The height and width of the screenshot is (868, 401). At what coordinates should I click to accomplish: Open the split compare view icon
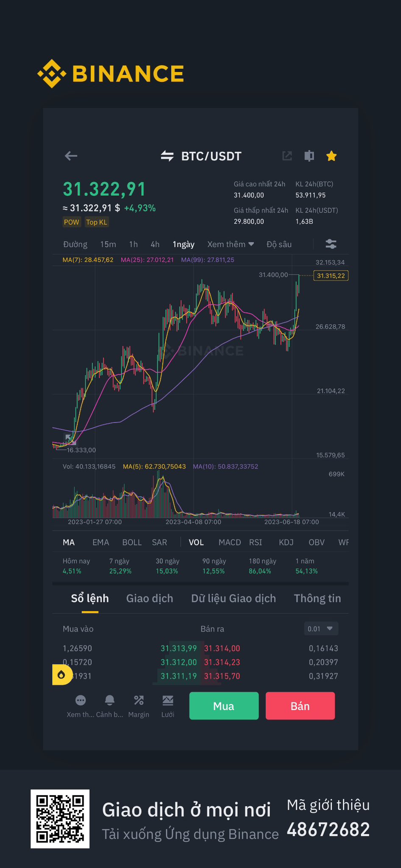[x=309, y=156]
